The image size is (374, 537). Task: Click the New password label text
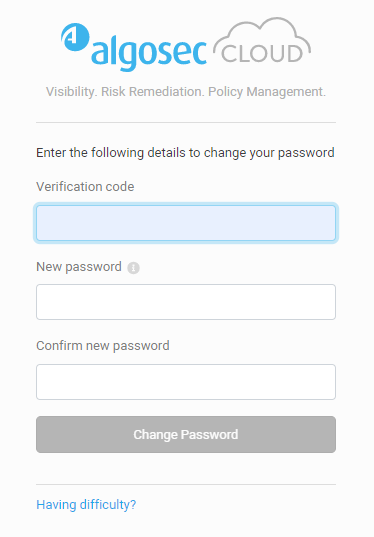click(79, 267)
